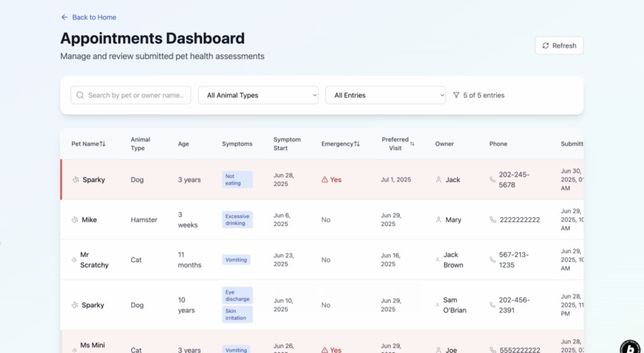644x353 pixels.
Task: Click the phone icon next to 567-213-1235
Action: click(x=492, y=260)
